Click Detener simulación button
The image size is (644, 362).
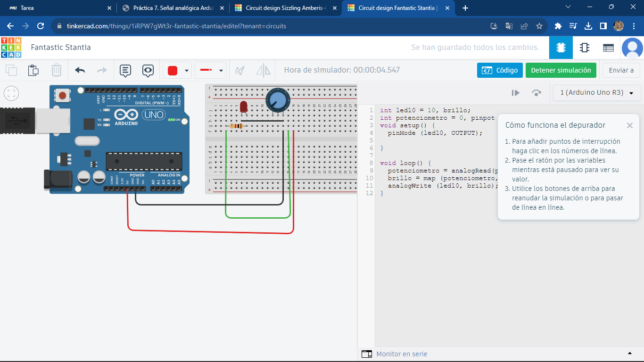click(x=561, y=70)
